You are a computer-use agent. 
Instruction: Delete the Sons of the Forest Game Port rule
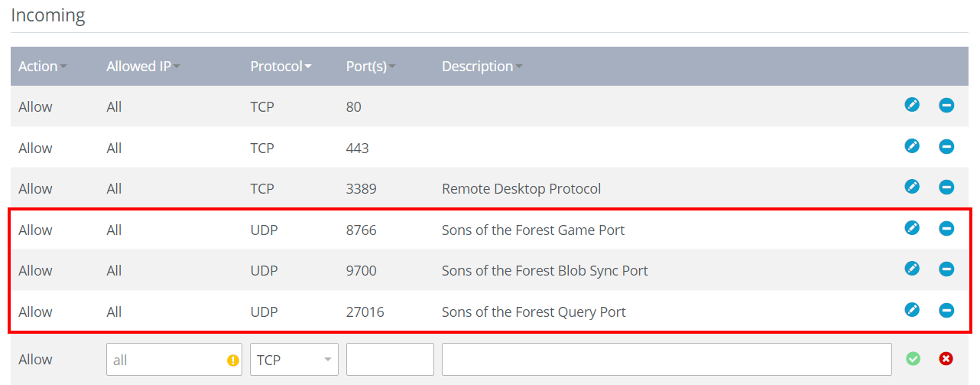pyautogui.click(x=946, y=228)
